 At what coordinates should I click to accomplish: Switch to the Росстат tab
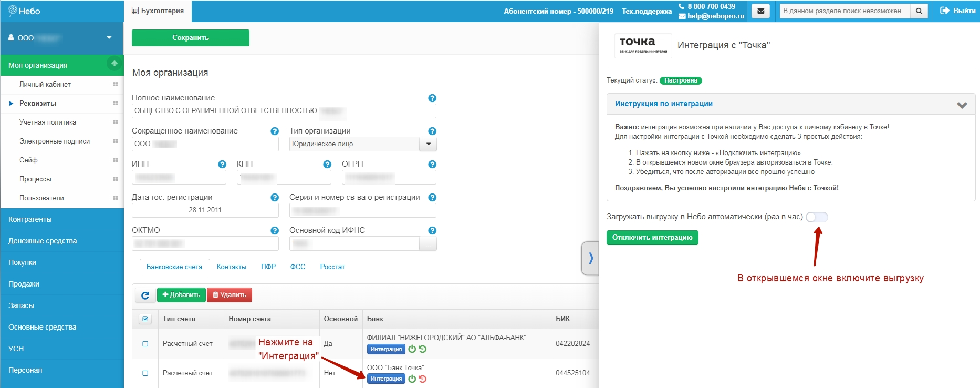click(332, 267)
